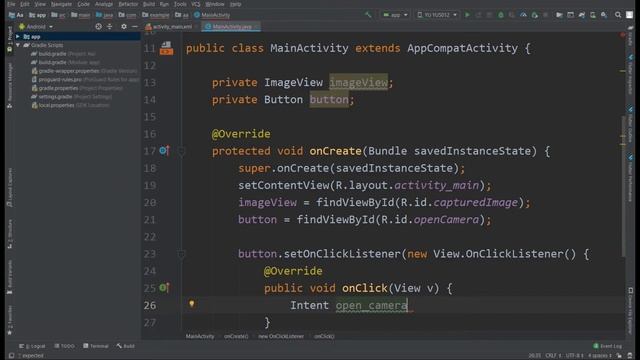Select first build.gradle (Project) file

point(64,53)
